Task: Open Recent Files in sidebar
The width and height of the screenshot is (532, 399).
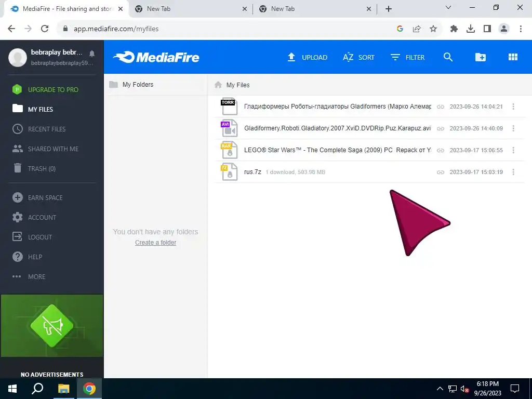Action: tap(39, 129)
